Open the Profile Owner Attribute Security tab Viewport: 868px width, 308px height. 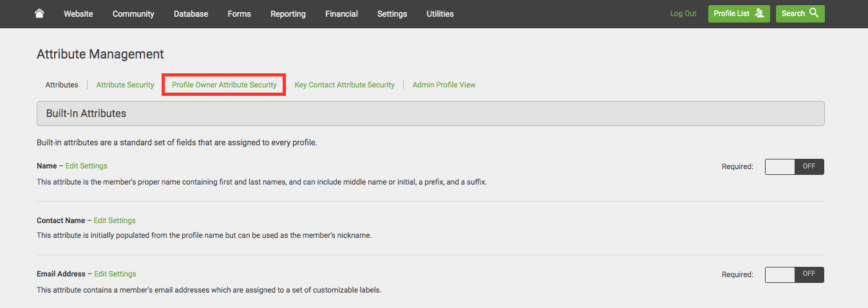coord(224,85)
